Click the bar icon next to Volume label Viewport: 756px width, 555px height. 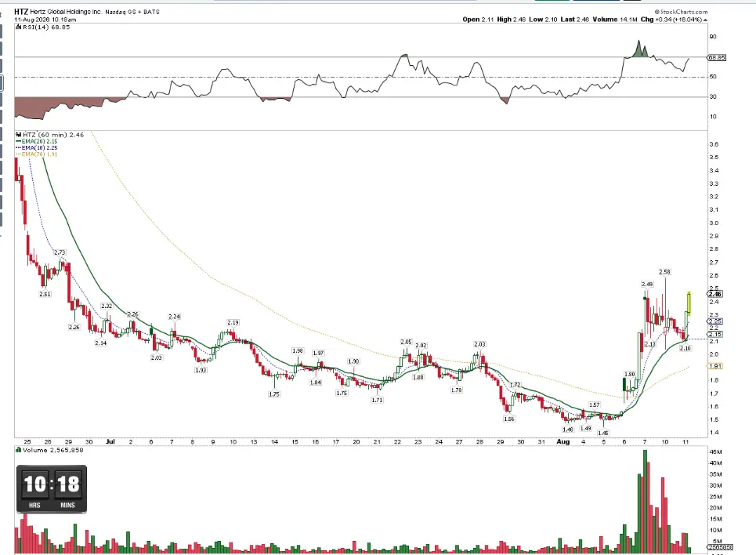click(x=18, y=450)
